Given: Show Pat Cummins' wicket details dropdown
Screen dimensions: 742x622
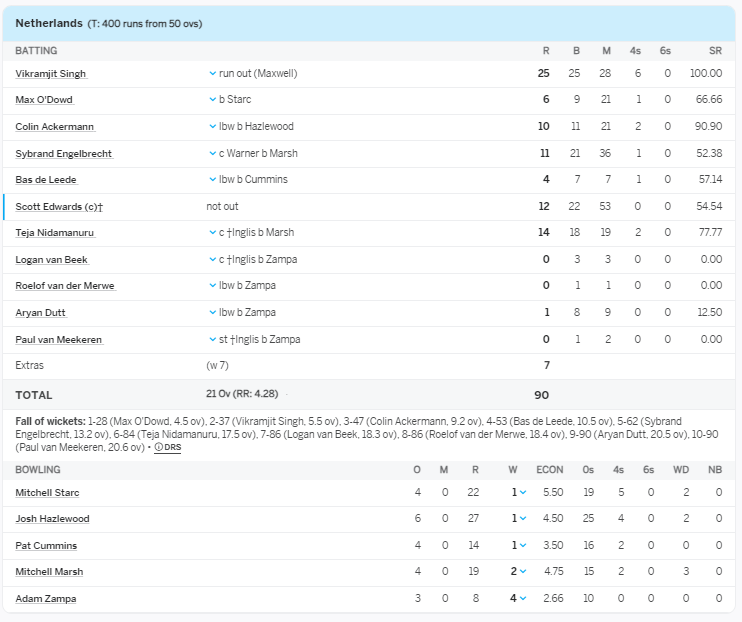Looking at the screenshot, I should tap(523, 545).
